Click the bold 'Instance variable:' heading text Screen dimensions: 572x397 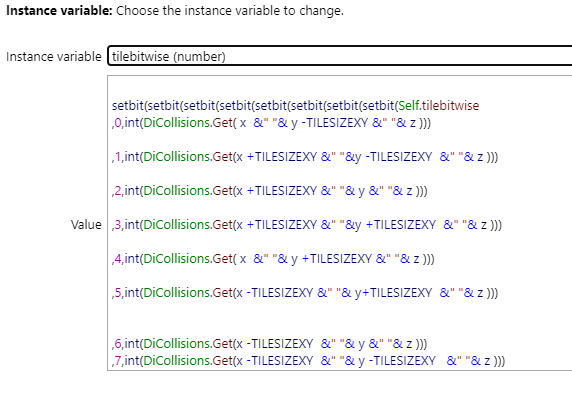[x=59, y=11]
